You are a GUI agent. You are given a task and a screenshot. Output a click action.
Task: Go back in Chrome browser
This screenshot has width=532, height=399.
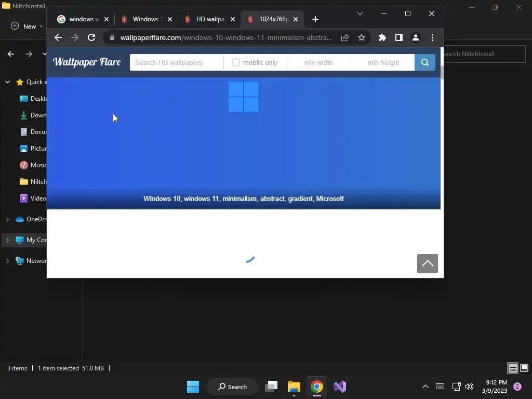(58, 37)
